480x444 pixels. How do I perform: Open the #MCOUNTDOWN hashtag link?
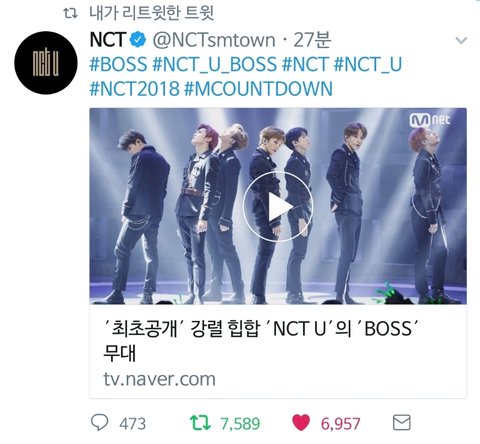[258, 89]
